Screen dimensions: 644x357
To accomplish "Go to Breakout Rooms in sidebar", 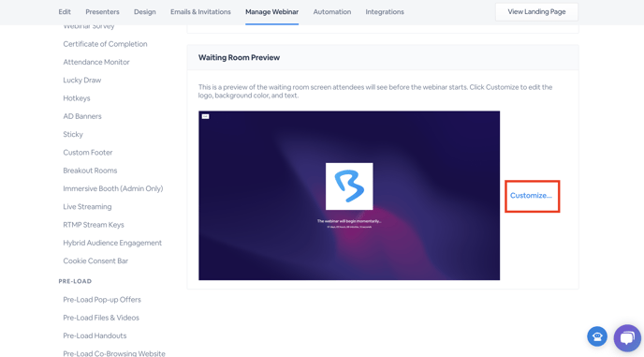I will tap(90, 171).
